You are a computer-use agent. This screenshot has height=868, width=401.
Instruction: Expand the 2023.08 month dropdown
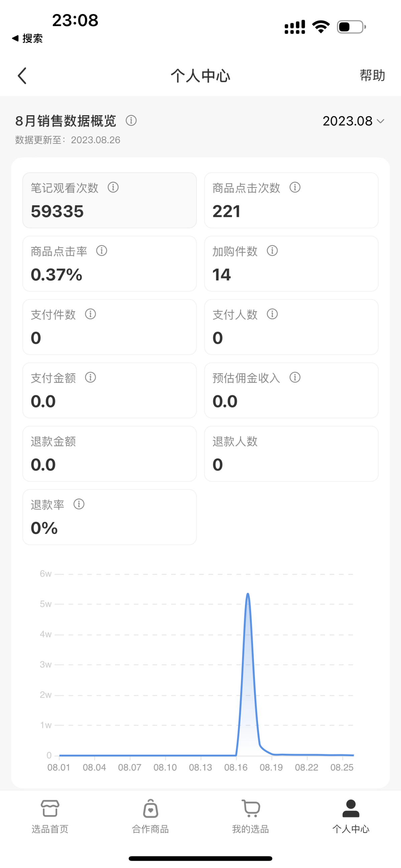353,121
